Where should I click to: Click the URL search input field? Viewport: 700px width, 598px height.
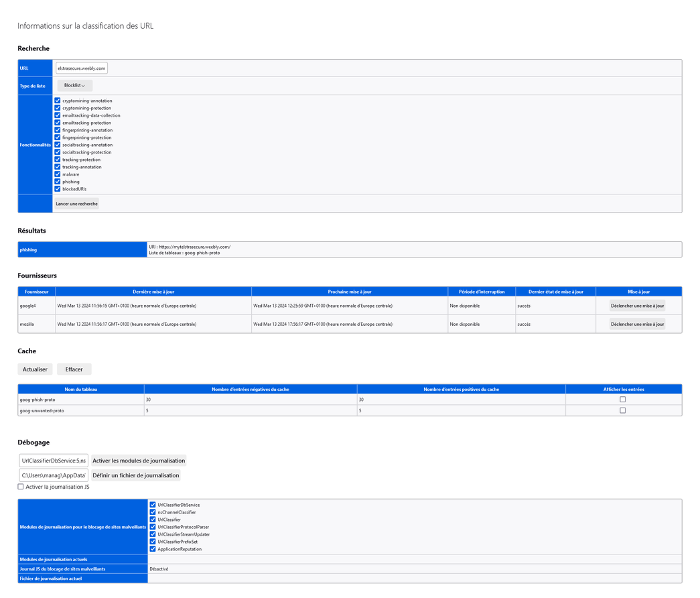coord(82,68)
